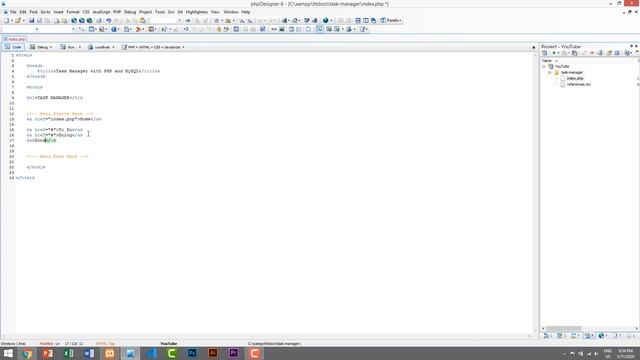Select references.txt in project tree
The image size is (640, 360).
click(578, 84)
